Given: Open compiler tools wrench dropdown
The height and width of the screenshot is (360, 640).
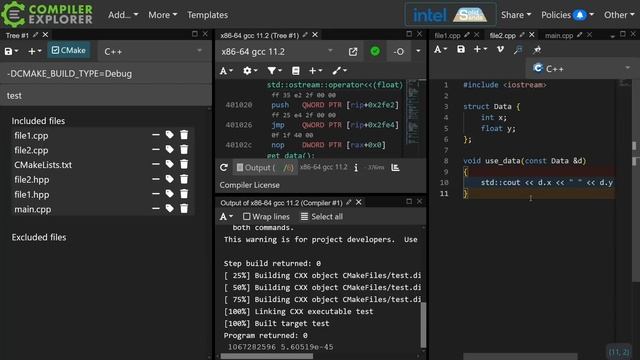Looking at the screenshot, I should pyautogui.click(x=339, y=71).
